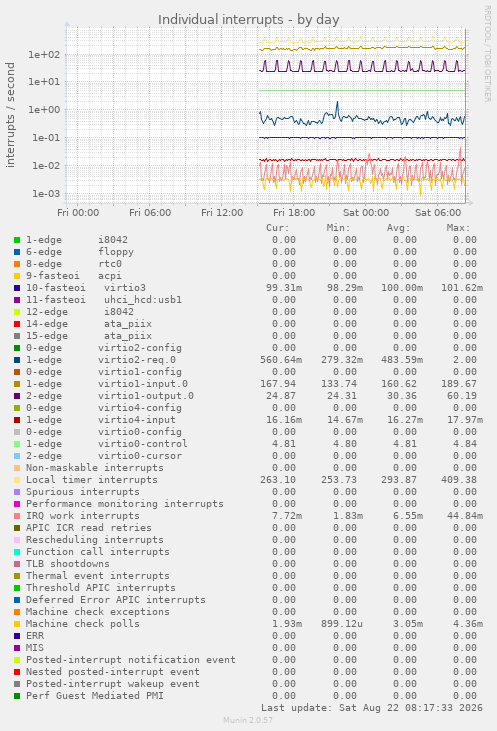
Task: Click the interrupts / second axis label
Action: pos(10,115)
